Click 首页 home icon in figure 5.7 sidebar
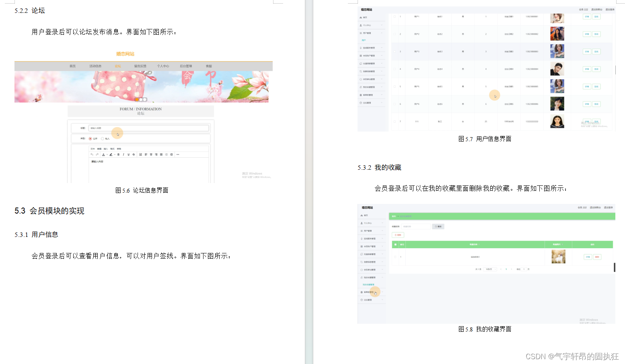 tap(361, 18)
